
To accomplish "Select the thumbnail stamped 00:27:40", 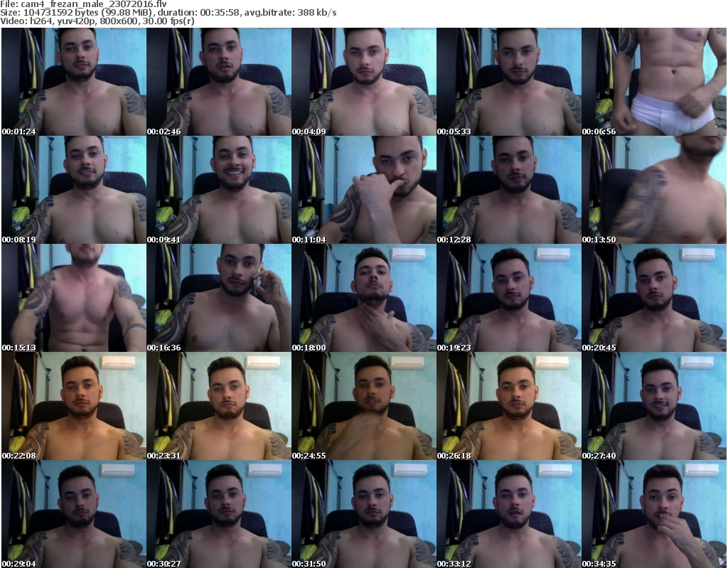I will point(654,406).
